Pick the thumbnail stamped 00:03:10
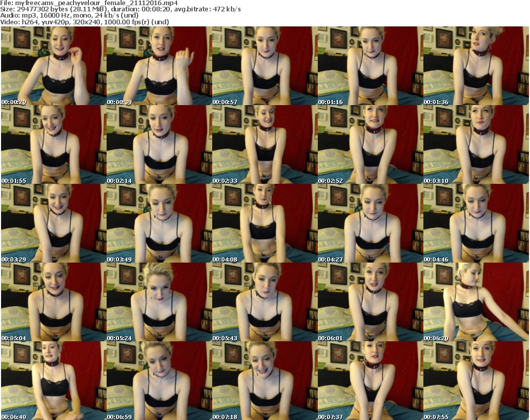The height and width of the screenshot is (420, 530). (476, 144)
